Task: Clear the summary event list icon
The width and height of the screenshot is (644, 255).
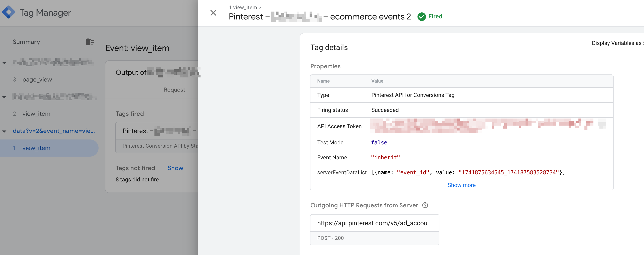Action: click(90, 42)
